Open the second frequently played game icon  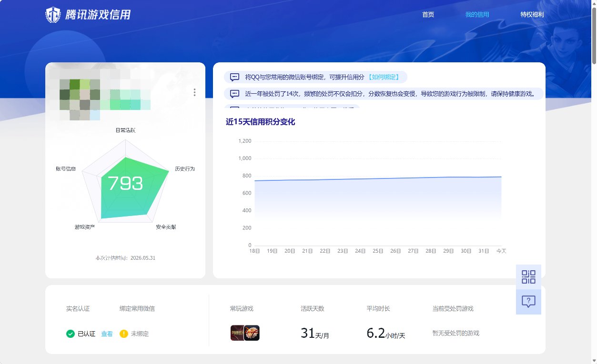tap(252, 333)
